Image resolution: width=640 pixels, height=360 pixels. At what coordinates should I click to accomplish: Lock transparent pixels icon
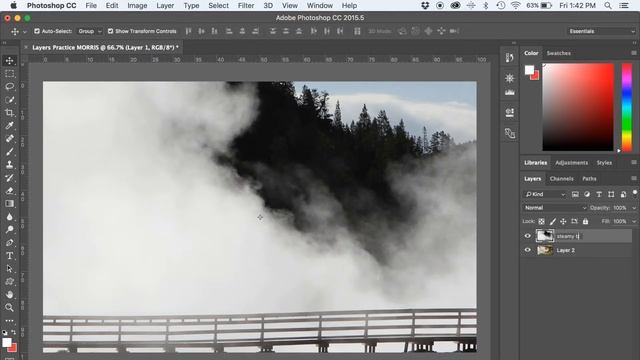click(x=541, y=221)
